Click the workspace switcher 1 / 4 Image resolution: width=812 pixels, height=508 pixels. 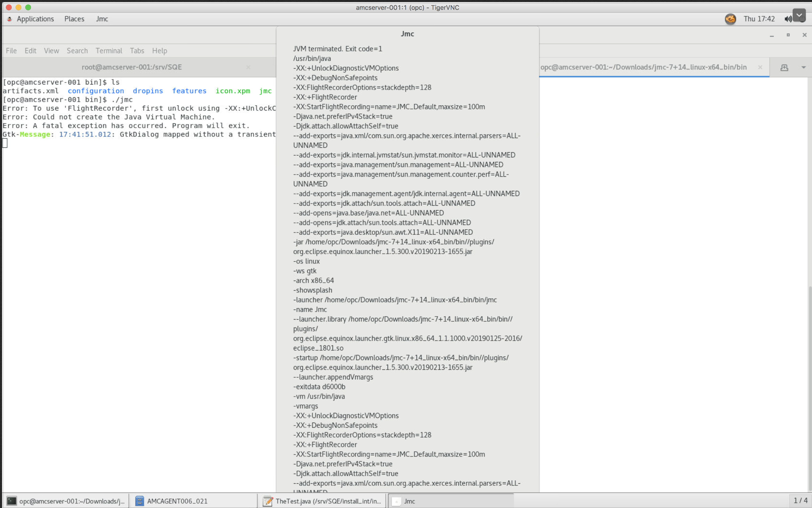[x=800, y=500]
